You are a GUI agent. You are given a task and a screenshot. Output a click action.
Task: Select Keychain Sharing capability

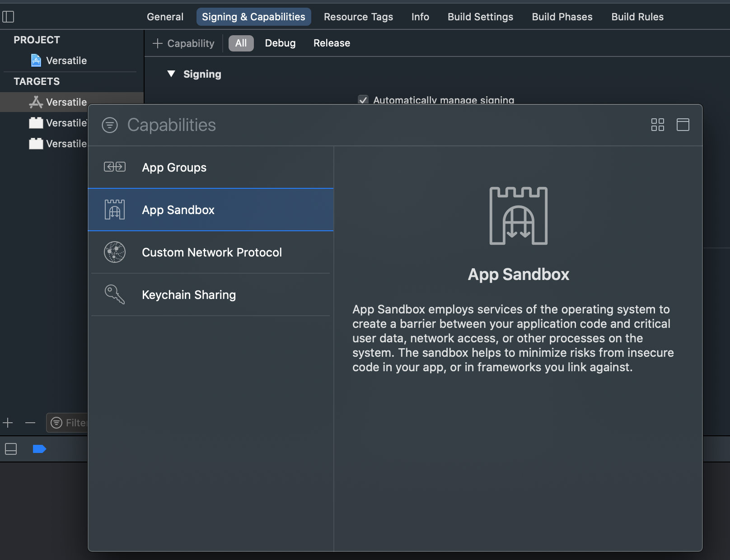click(211, 294)
